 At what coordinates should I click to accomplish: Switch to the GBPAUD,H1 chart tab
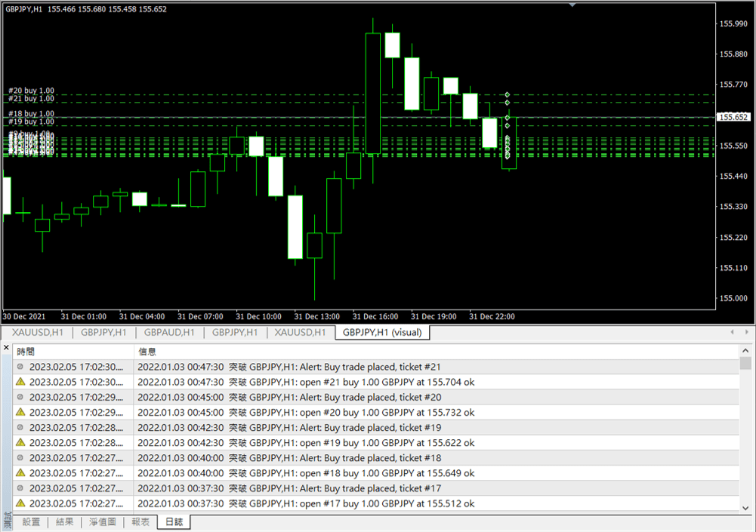(x=169, y=332)
